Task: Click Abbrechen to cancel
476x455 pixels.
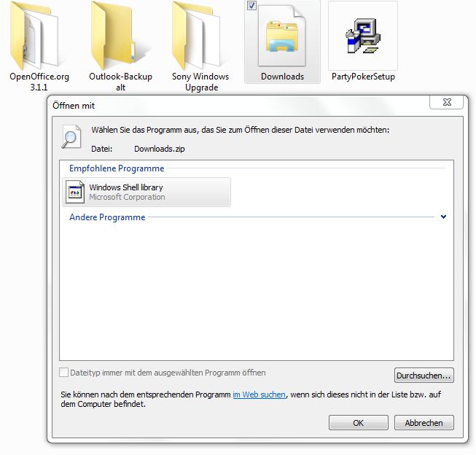Action: tap(424, 422)
